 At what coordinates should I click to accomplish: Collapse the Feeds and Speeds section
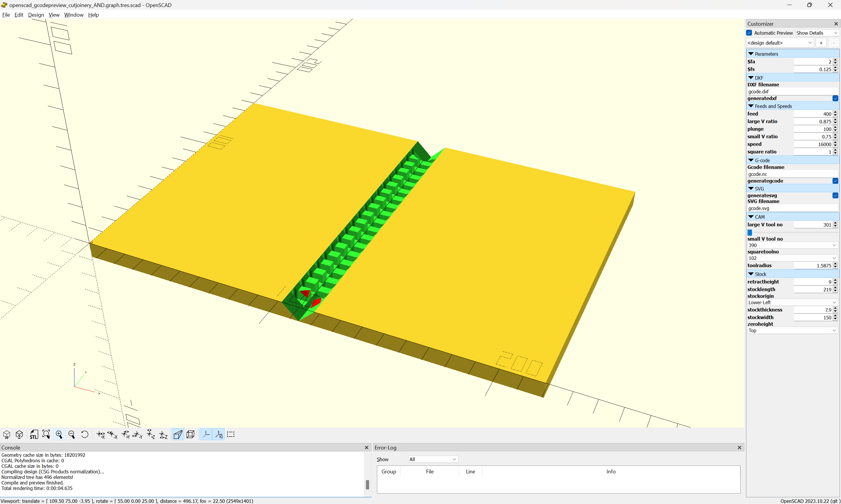click(x=751, y=106)
